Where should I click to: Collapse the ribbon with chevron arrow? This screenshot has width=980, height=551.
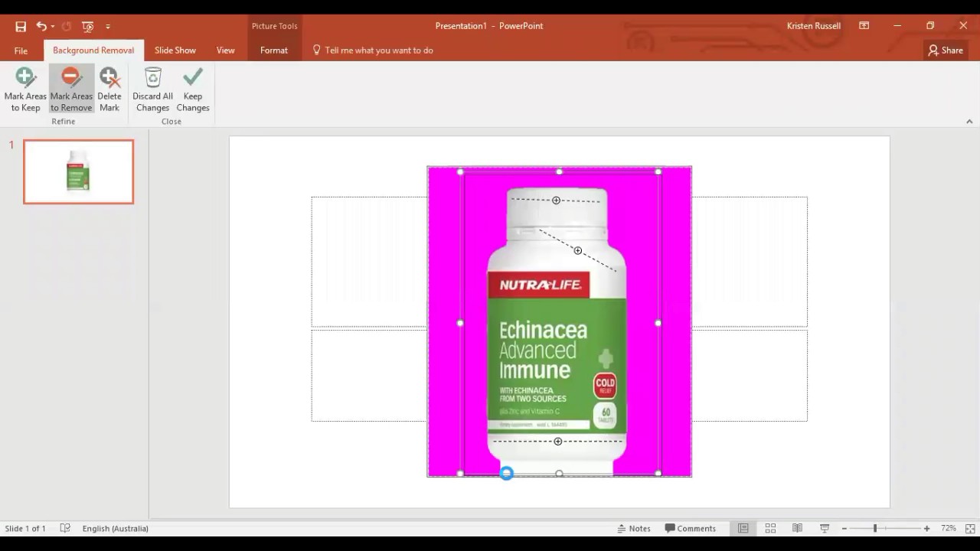969,121
